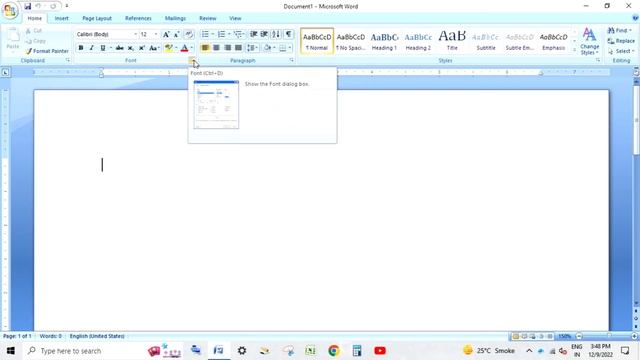This screenshot has width=640, height=360.
Task: Shrink font size with the small A icon
Action: (x=177, y=34)
